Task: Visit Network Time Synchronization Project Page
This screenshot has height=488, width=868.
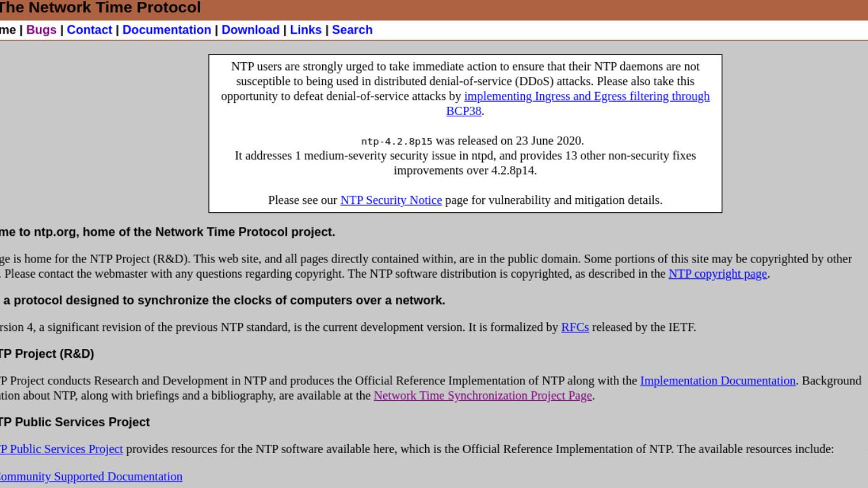Action: pyautogui.click(x=483, y=395)
